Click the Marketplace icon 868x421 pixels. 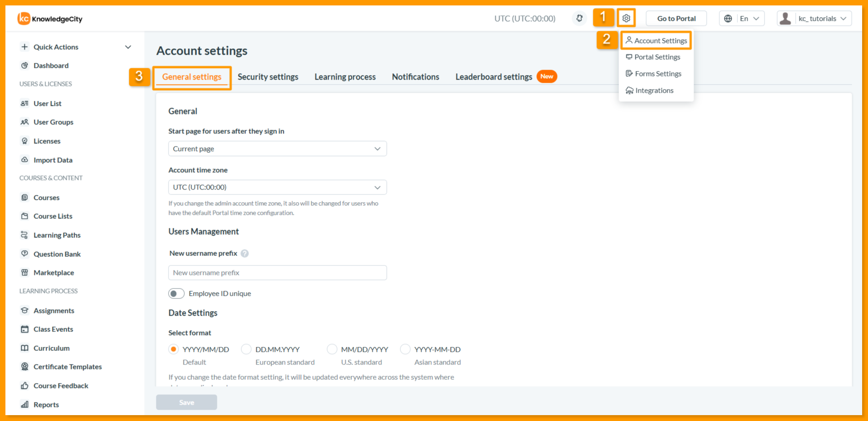(x=25, y=273)
